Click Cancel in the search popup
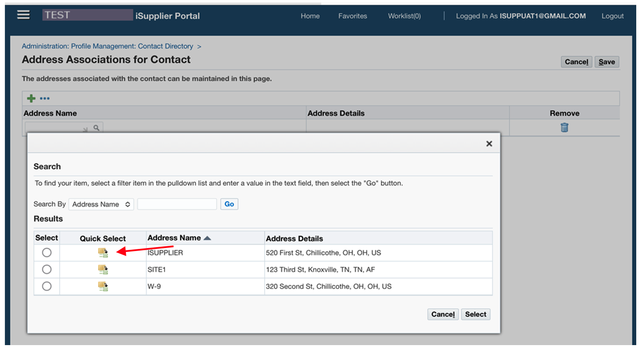 pos(443,314)
